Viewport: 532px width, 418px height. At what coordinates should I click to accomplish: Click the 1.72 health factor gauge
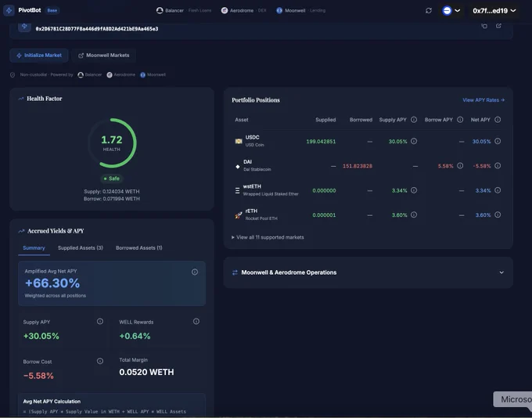112,143
